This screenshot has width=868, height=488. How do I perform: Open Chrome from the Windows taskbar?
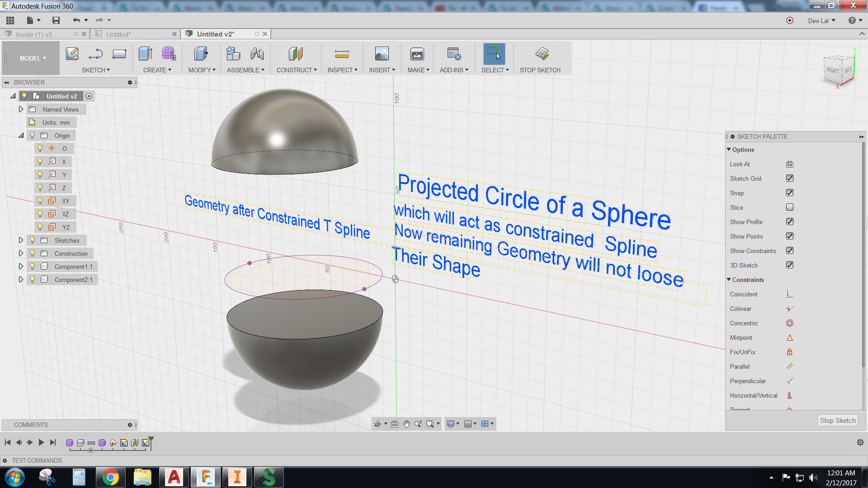tap(111, 477)
